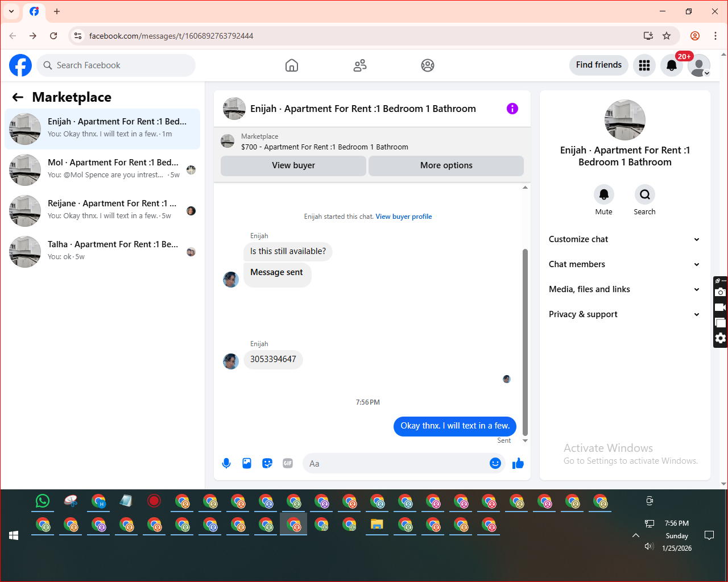Open the Friends icon in top navigation

(x=360, y=65)
